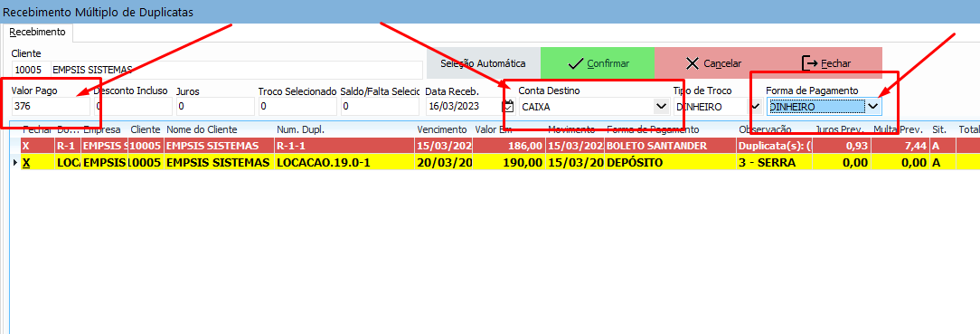Image resolution: width=980 pixels, height=334 pixels.
Task: Focus the Troco Selecionado input field
Action: [x=297, y=106]
